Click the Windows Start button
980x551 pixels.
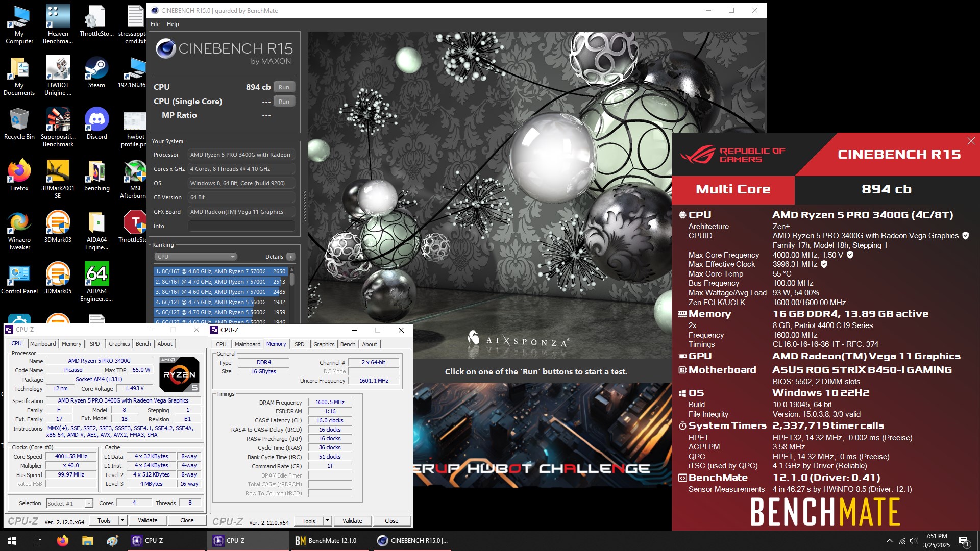tap(12, 540)
